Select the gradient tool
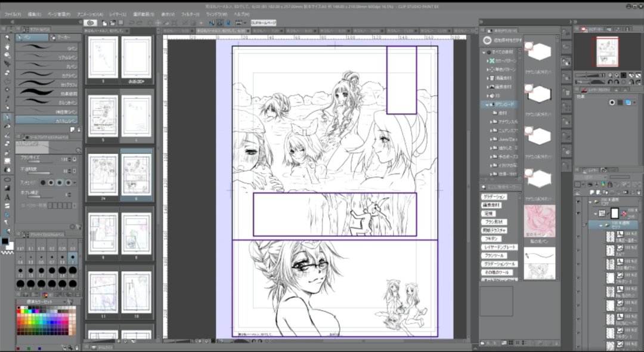The image size is (644, 352). coord(7,188)
